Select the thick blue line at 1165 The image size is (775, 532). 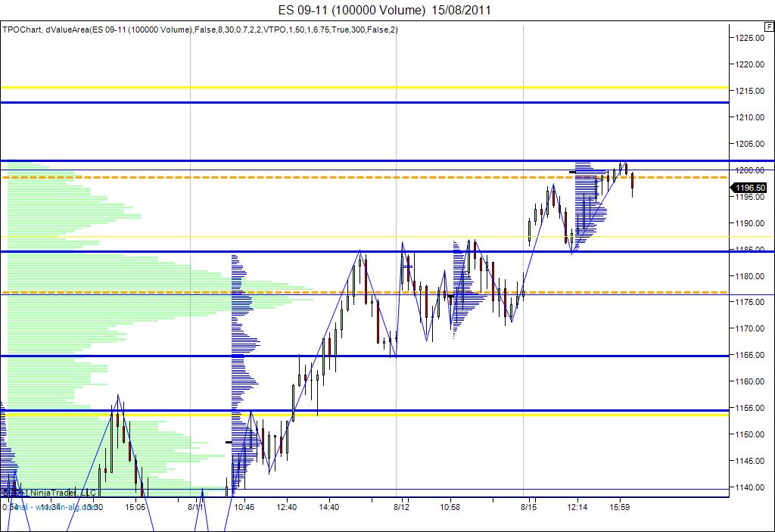365,356
